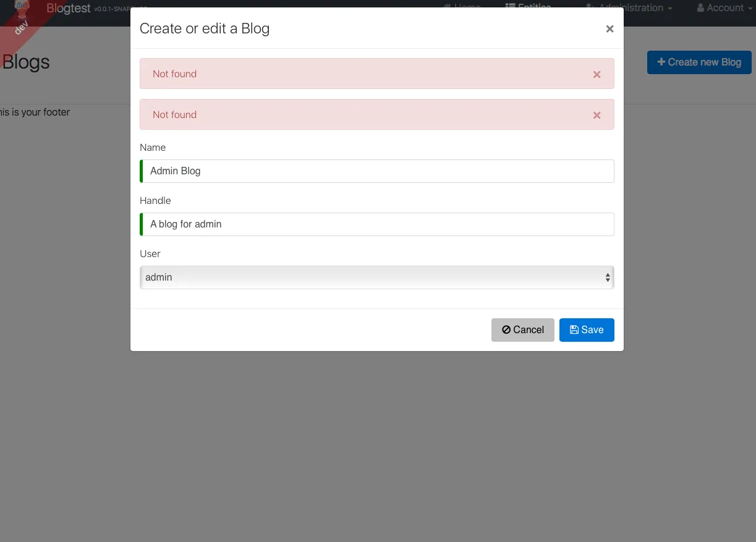
Task: Click the arrows on the admin select box
Action: coord(608,277)
